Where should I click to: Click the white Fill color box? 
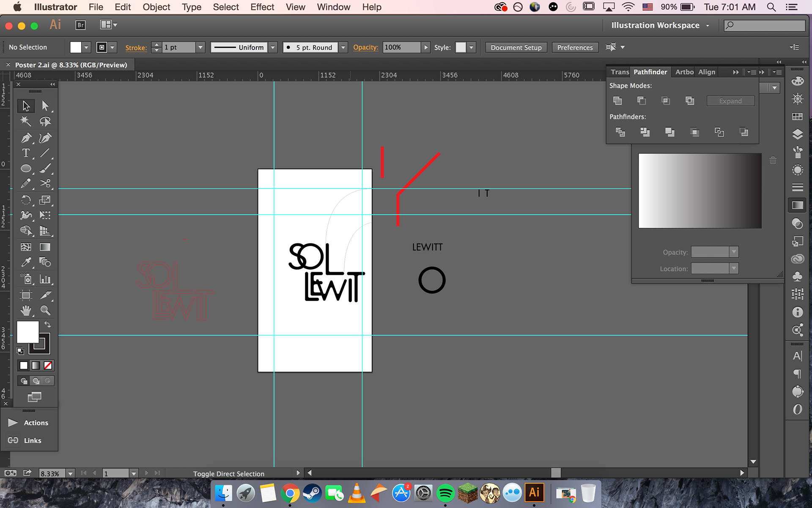click(x=27, y=332)
